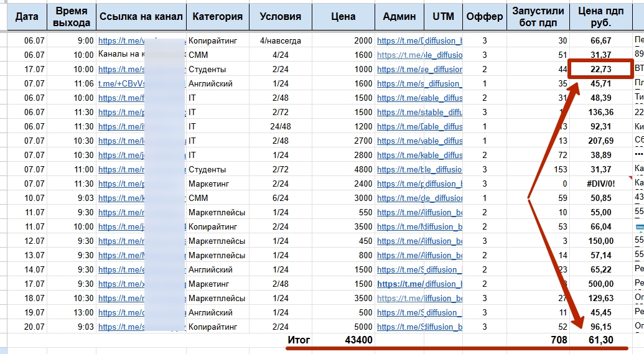This screenshot has height=354, width=644.
Task: Select the price cell 4800
Action: click(343, 169)
